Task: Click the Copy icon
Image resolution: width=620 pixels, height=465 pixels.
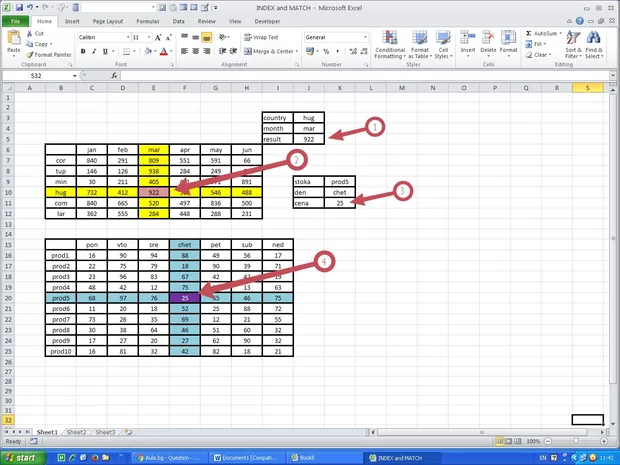Action: (30, 44)
